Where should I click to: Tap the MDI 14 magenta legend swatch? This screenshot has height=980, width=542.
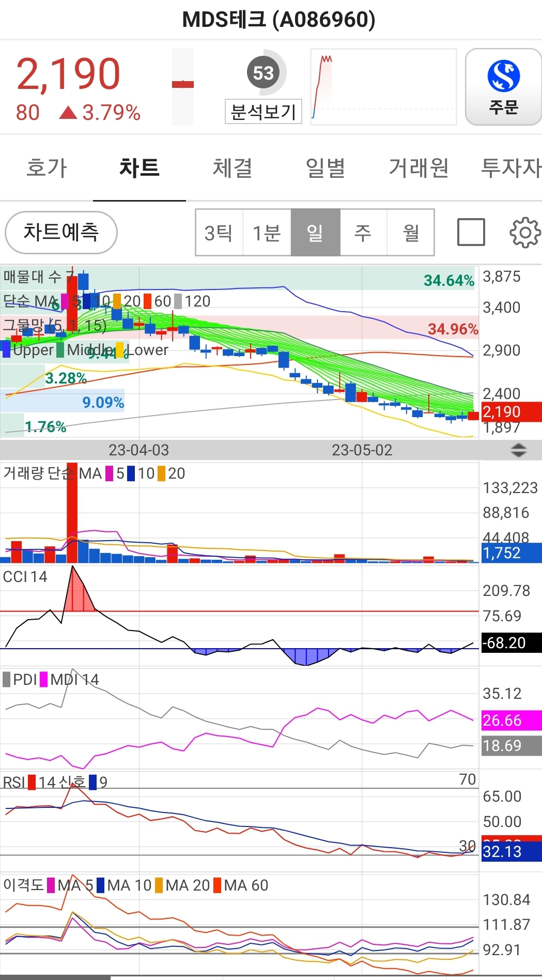(43, 679)
